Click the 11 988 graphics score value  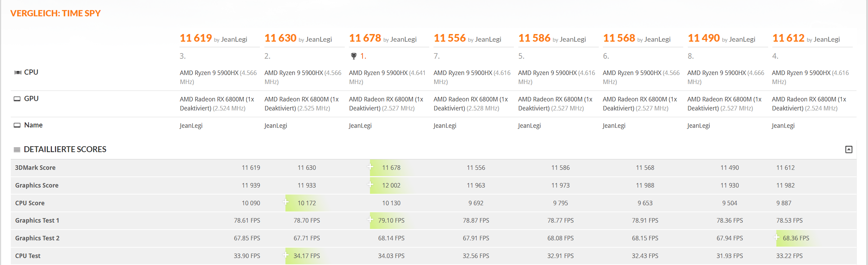click(645, 185)
